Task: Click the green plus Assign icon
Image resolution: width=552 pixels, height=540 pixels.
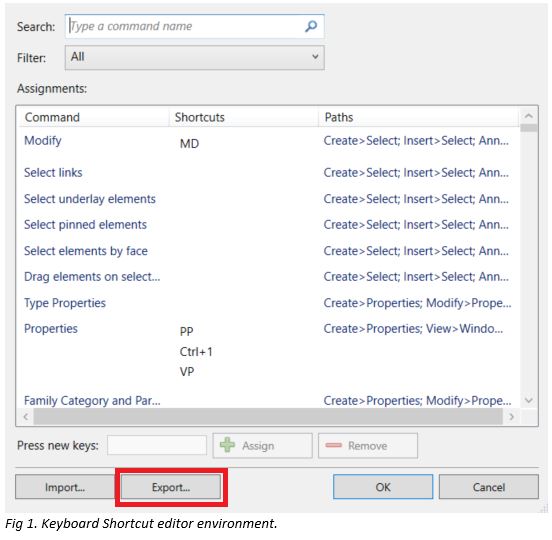Action: click(227, 445)
